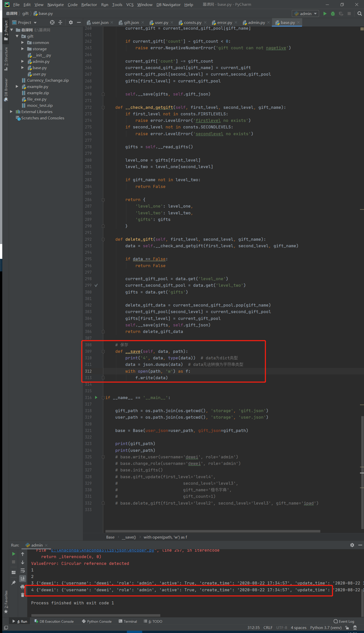Screen dimensions: 364x633
Task: Toggle the DB Browser side panel
Action: (6, 90)
